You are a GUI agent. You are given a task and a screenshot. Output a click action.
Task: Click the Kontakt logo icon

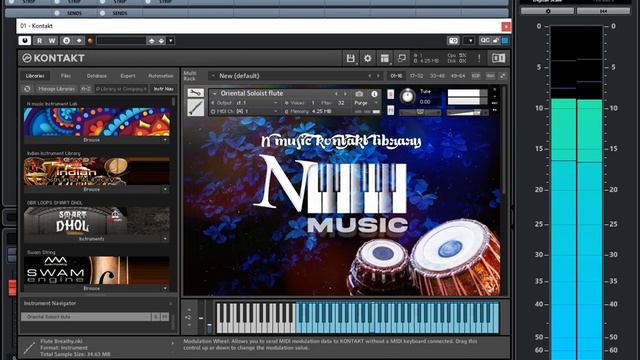(x=27, y=58)
